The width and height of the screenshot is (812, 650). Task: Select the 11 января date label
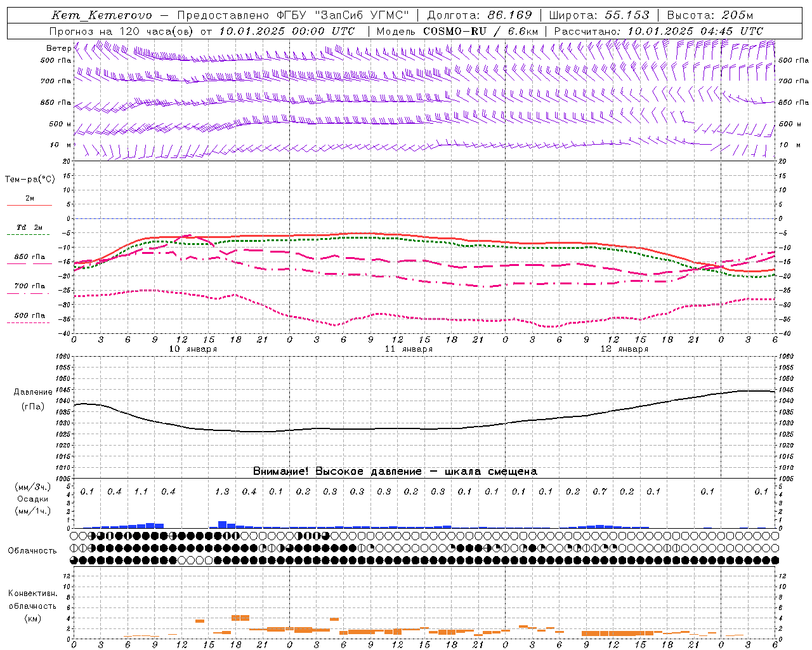point(409,349)
